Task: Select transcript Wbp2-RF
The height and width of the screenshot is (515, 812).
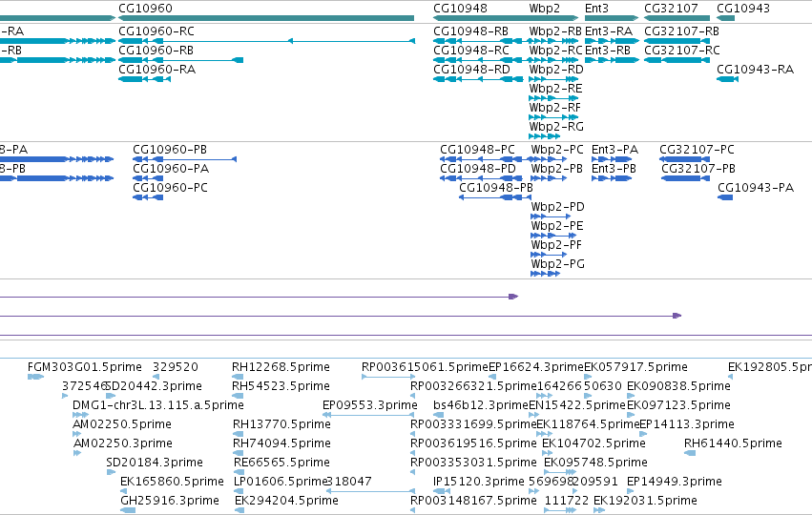Action: click(x=555, y=108)
